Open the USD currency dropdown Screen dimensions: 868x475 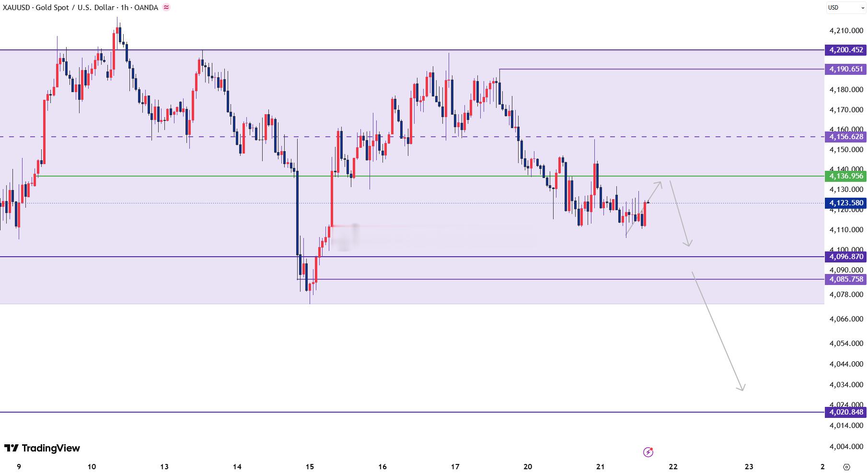click(845, 7)
